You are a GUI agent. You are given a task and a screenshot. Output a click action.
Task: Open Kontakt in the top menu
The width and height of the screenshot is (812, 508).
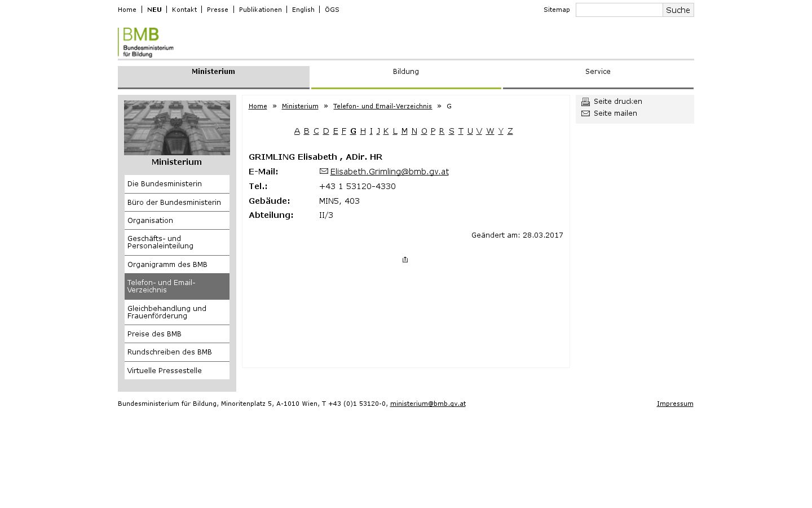(184, 10)
